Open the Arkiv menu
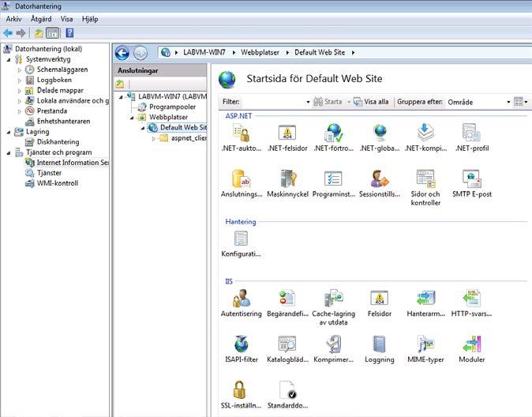The image size is (532, 417). [13, 19]
